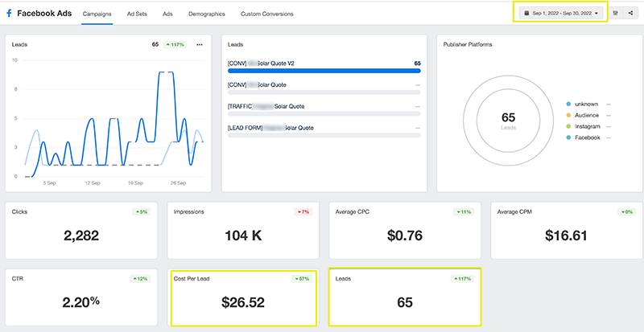Click the 5 Sep axis label
Image resolution: width=644 pixels, height=332 pixels.
coord(49,183)
